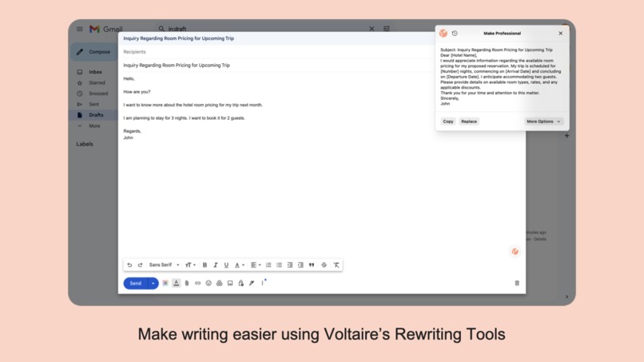Open the Snoozed folder
644x362 pixels.
point(98,93)
